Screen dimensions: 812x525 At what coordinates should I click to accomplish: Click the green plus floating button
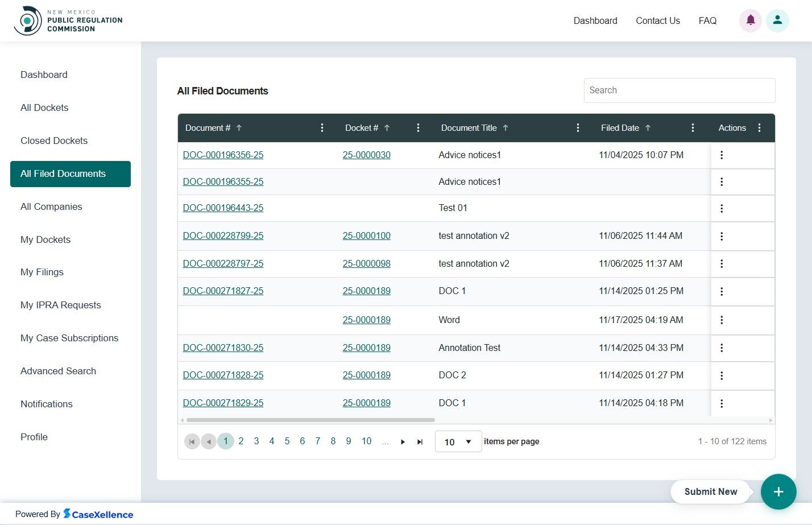click(778, 491)
